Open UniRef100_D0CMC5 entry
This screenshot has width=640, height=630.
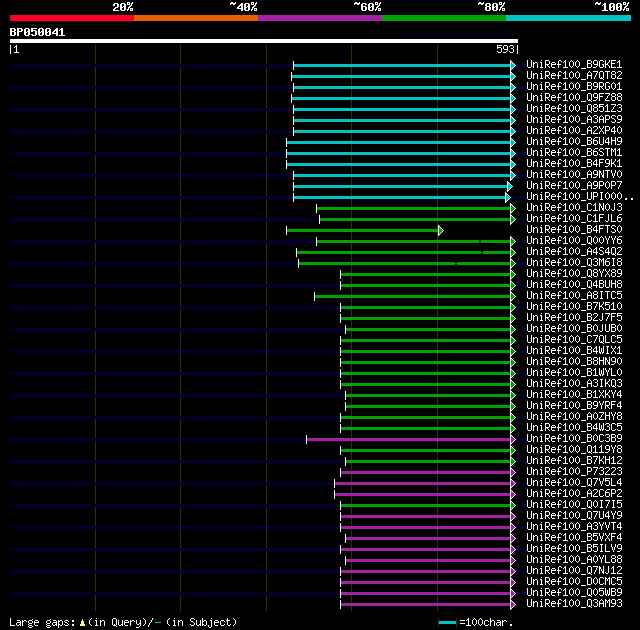(574, 582)
